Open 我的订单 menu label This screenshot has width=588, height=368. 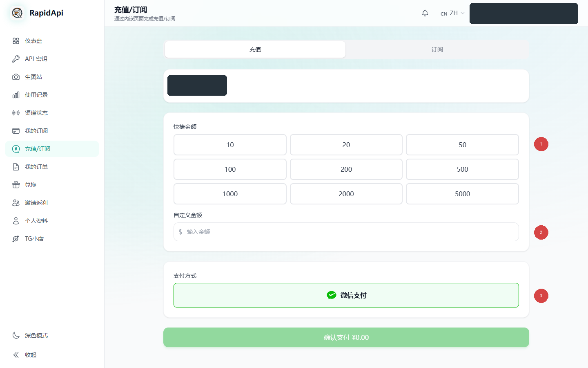click(x=36, y=167)
